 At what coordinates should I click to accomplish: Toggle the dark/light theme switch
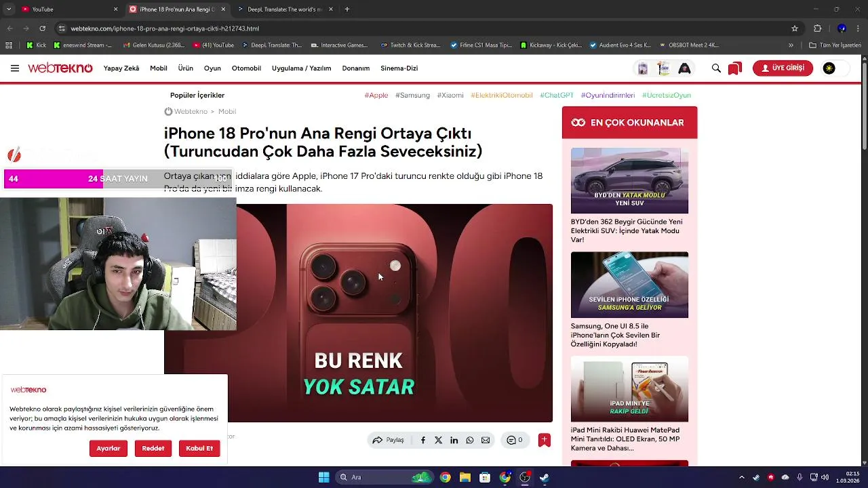tap(835, 68)
